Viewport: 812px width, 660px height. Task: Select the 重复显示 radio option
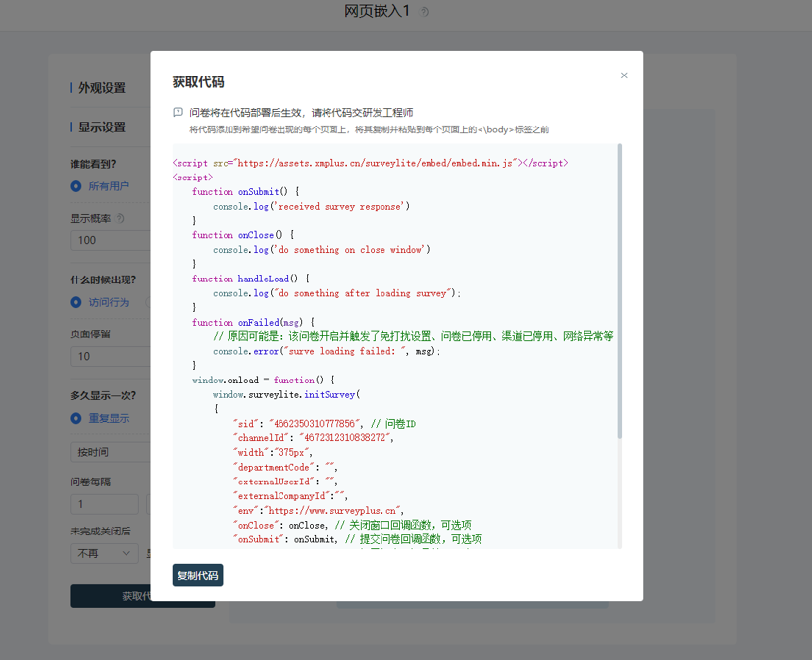76,418
